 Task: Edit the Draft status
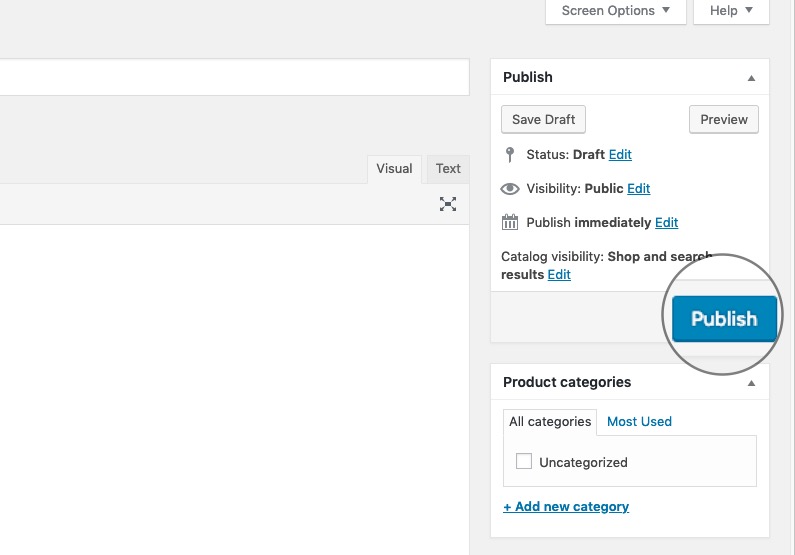620,155
